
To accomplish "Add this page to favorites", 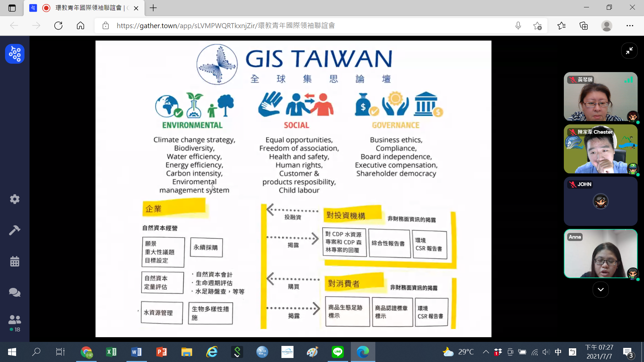I will [537, 25].
